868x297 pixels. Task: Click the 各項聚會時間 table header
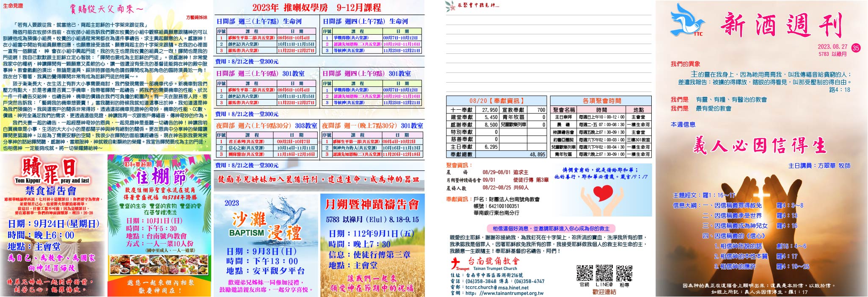click(601, 101)
